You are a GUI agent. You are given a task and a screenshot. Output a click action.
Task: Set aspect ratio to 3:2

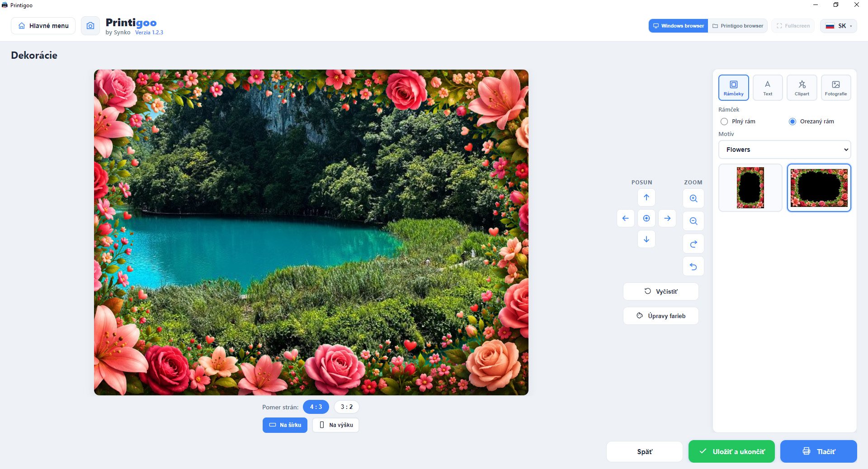(347, 407)
